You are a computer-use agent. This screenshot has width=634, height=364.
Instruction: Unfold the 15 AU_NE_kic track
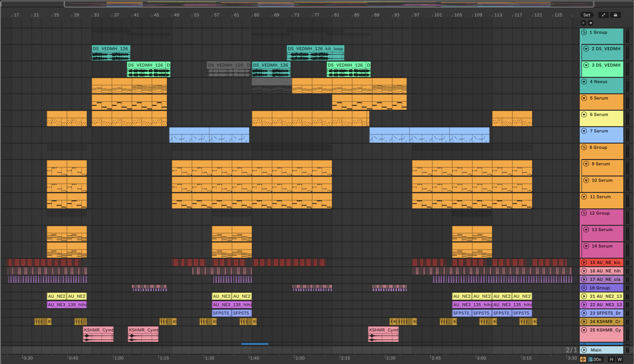pyautogui.click(x=584, y=262)
